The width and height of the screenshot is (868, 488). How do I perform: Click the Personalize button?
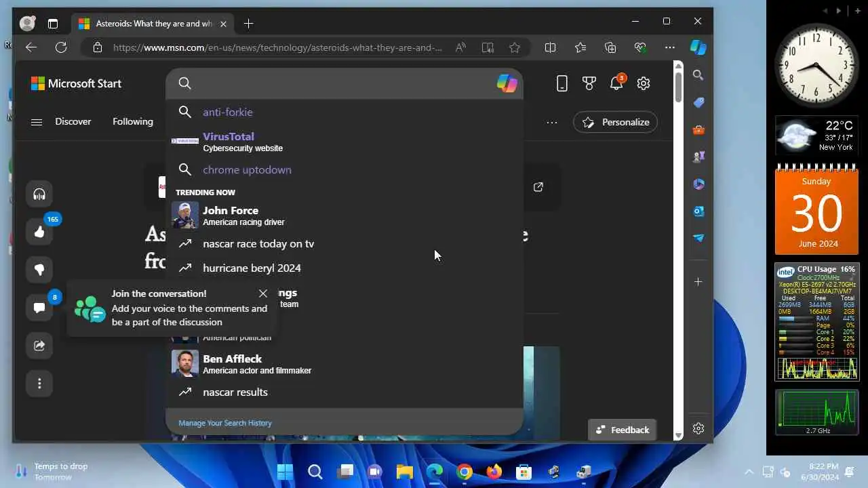(615, 122)
